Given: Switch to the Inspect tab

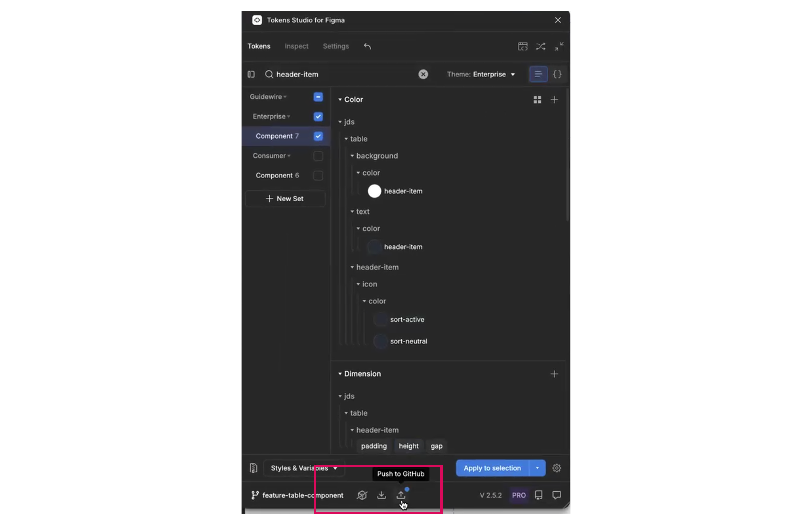Looking at the screenshot, I should (296, 46).
